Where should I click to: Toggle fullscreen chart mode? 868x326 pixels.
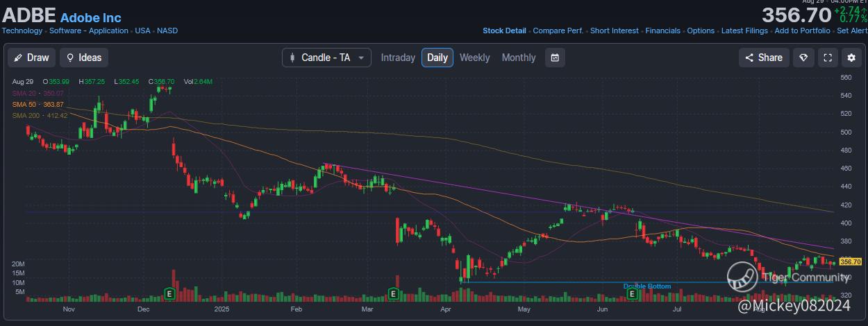pyautogui.click(x=827, y=58)
